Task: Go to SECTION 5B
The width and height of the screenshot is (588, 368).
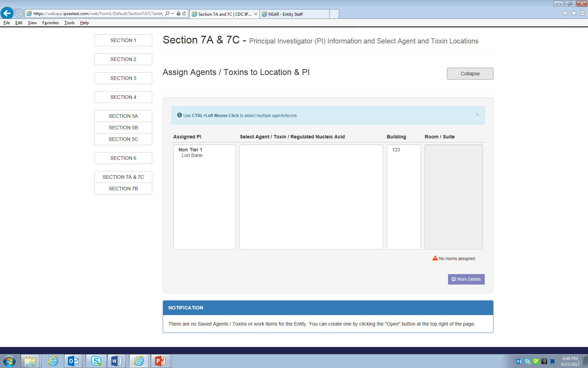Action: click(x=123, y=128)
